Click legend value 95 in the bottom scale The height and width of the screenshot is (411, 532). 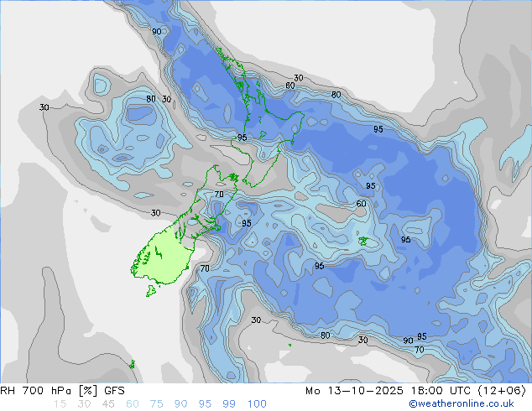click(205, 404)
